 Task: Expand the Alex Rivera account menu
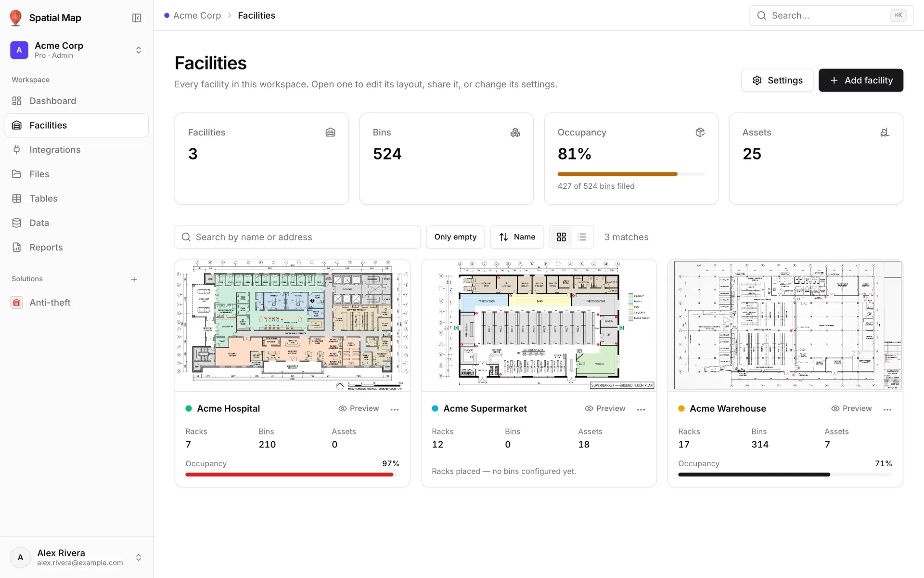(x=139, y=557)
